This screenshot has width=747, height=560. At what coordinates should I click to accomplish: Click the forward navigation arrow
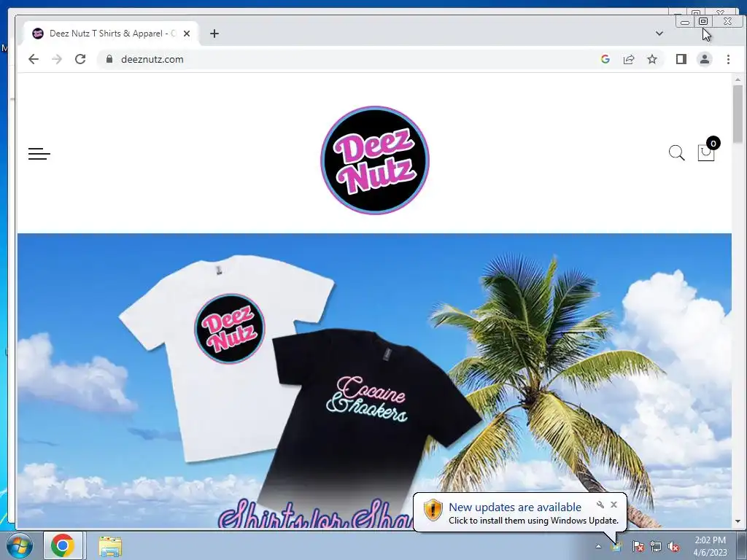[57, 59]
